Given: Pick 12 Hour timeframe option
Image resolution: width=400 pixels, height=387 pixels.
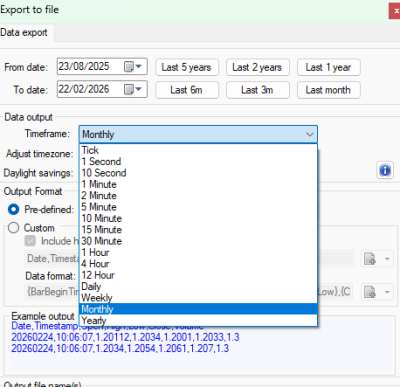Looking at the screenshot, I should click(x=198, y=275).
